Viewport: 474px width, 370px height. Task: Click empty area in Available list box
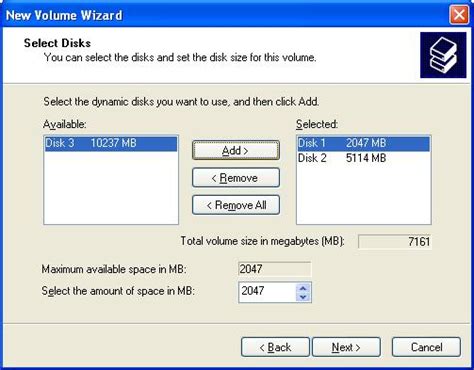click(x=111, y=188)
